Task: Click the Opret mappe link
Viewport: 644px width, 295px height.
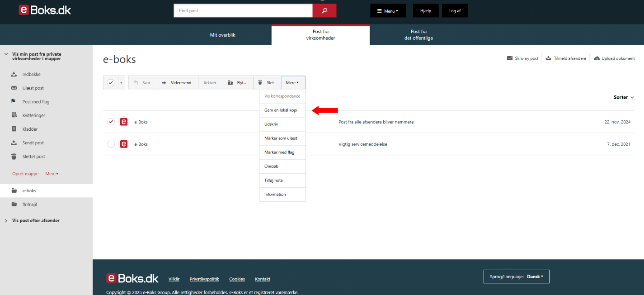Action: (x=25, y=174)
